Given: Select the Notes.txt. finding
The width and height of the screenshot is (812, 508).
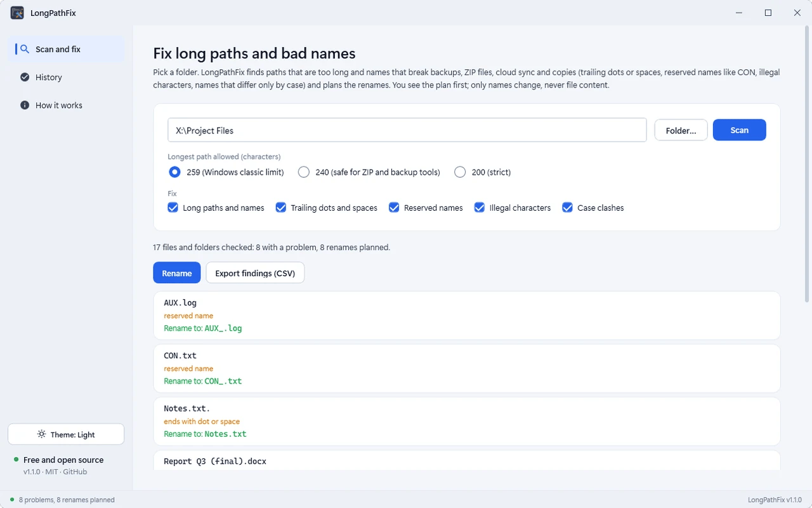Looking at the screenshot, I should 467,421.
